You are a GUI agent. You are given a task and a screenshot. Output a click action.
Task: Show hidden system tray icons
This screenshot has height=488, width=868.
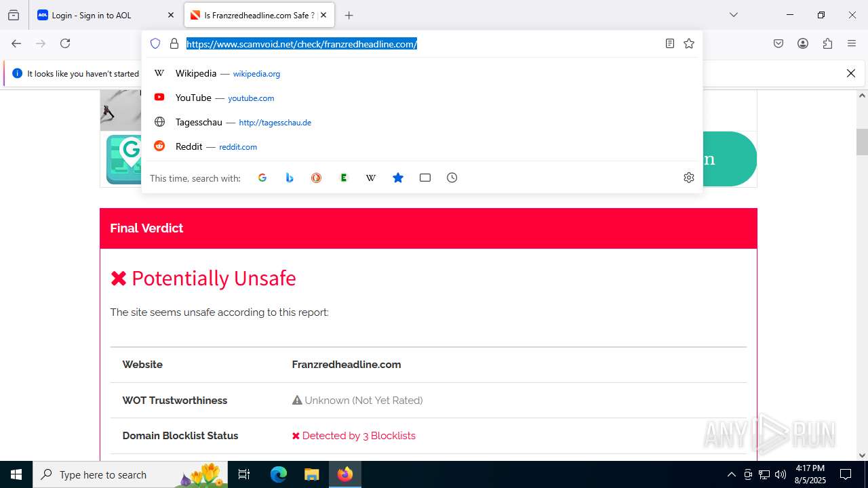(731, 474)
